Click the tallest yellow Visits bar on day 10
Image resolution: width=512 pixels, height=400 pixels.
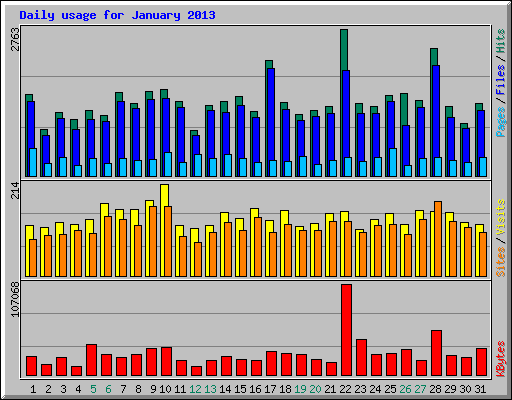point(164,195)
